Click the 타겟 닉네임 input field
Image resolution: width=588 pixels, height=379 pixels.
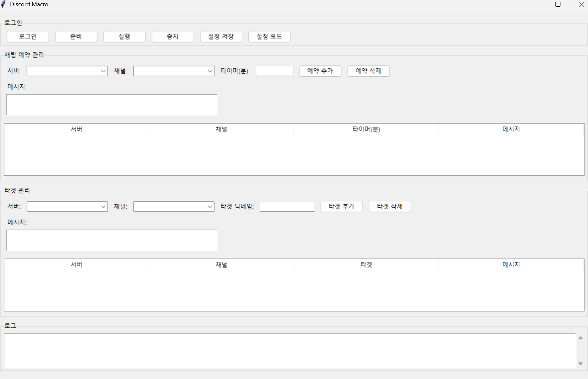coord(287,206)
